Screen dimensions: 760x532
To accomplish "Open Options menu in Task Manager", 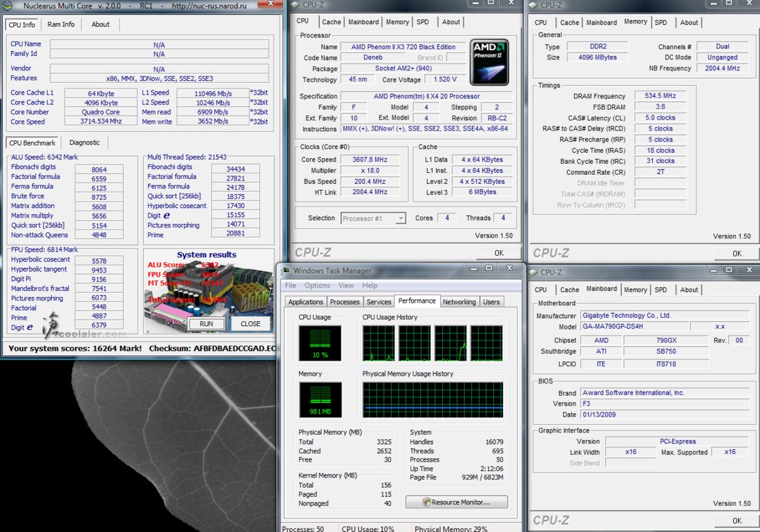I will point(318,285).
